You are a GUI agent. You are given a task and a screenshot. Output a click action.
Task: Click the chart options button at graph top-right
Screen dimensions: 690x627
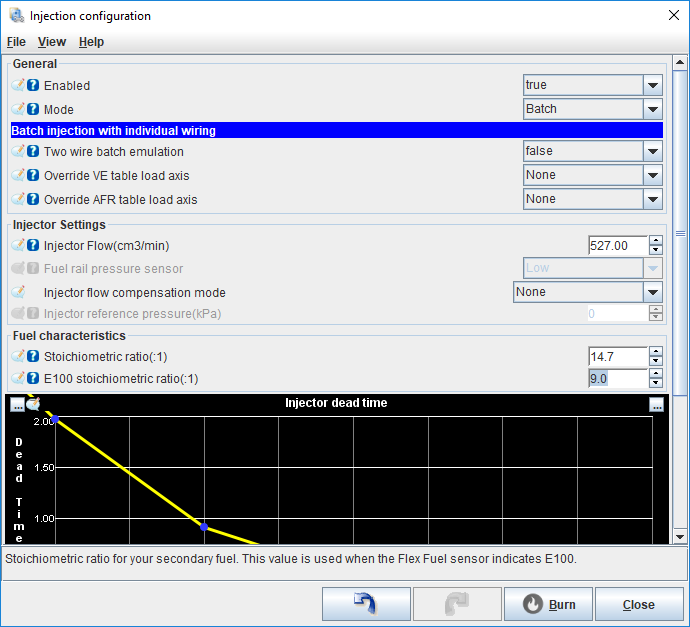pos(656,405)
